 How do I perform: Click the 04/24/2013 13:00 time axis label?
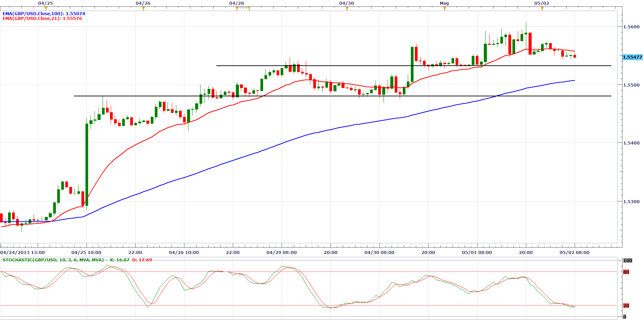pyautogui.click(x=22, y=253)
